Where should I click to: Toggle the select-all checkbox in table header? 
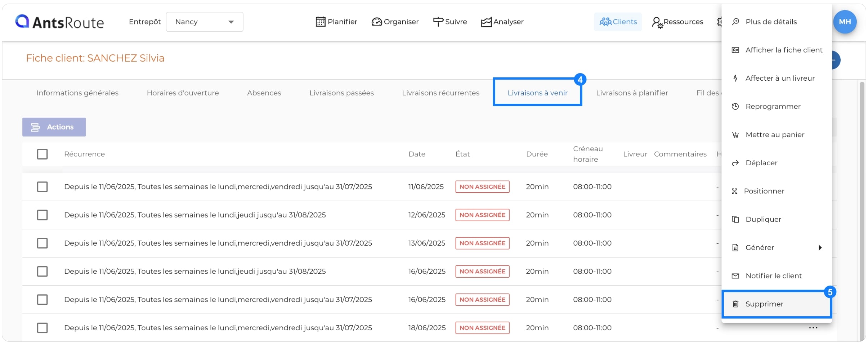[42, 154]
